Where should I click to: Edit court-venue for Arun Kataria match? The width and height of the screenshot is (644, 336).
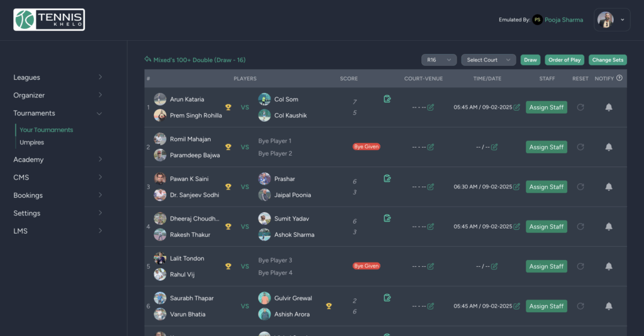tap(430, 107)
